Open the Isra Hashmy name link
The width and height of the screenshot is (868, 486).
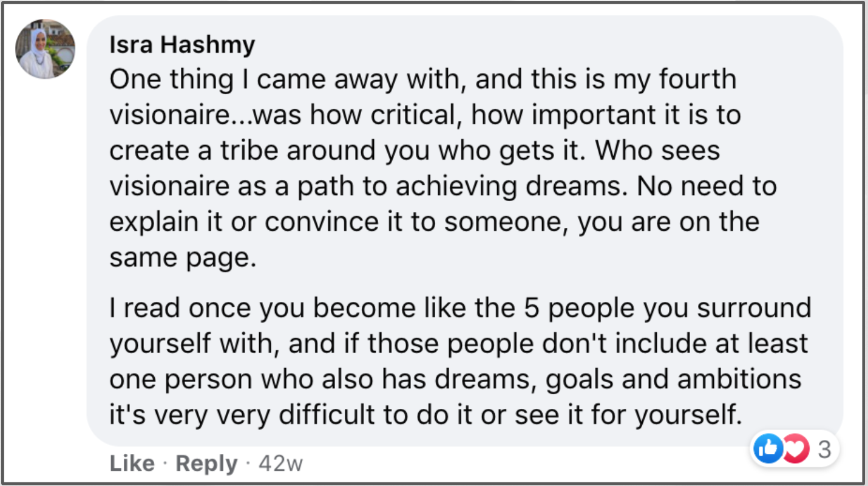coord(182,44)
